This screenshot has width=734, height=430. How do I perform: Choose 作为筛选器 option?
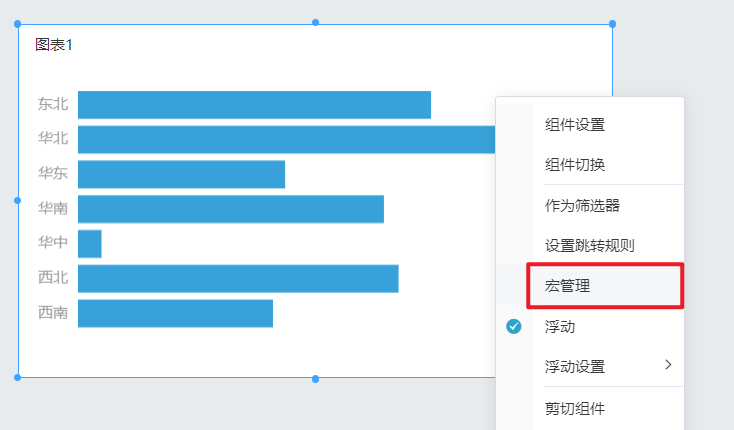(582, 205)
